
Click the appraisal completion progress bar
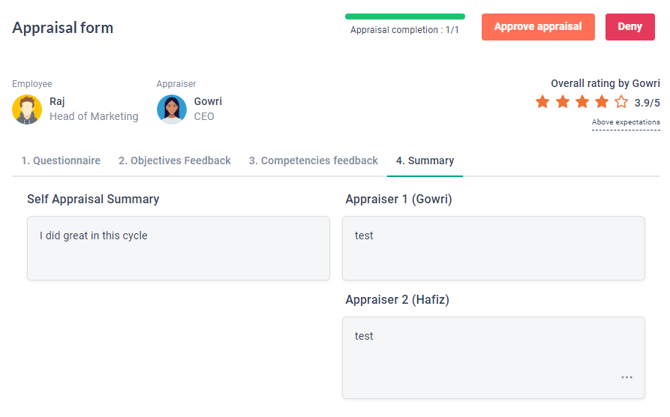(405, 17)
